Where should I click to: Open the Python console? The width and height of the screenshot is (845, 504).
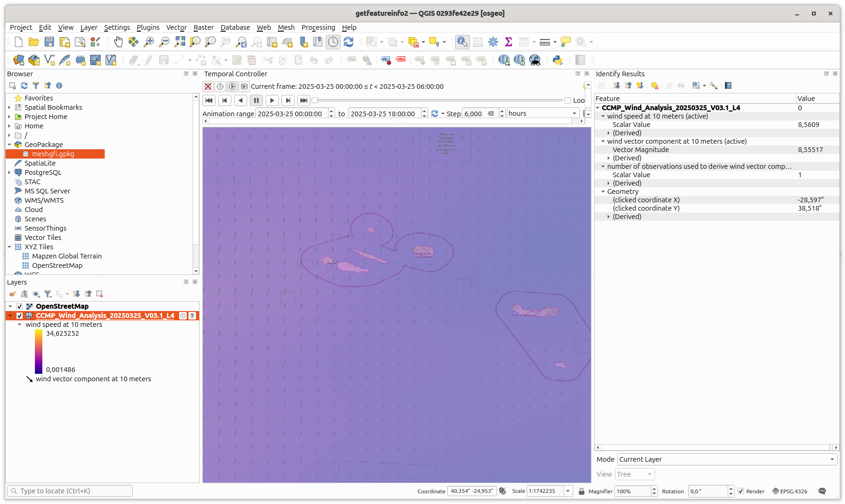click(557, 60)
